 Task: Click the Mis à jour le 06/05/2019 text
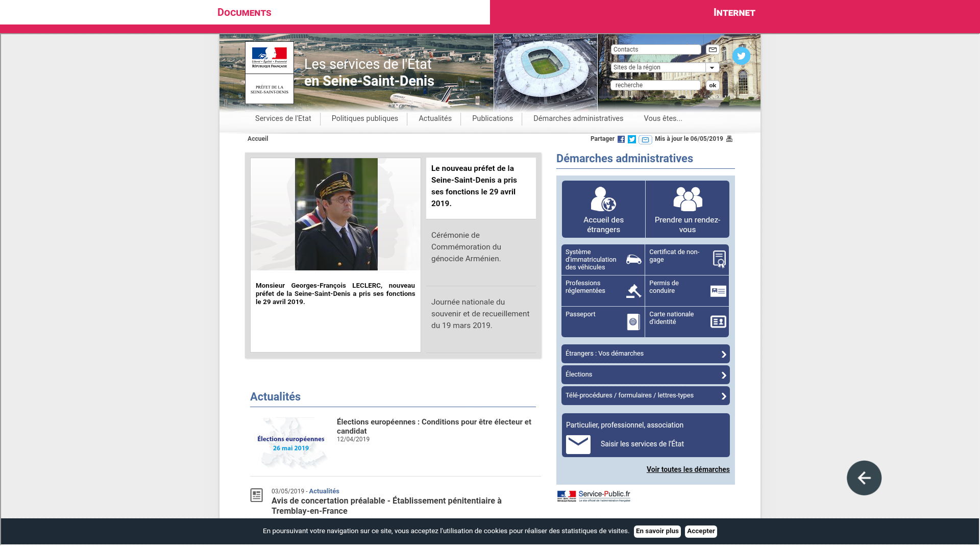pyautogui.click(x=689, y=139)
